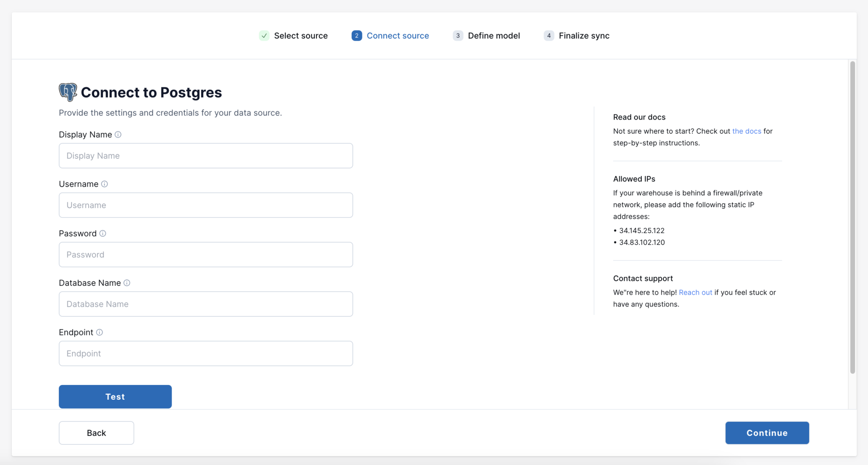Screen dimensions: 868x465
Task: Open the docs link
Action: click(747, 131)
